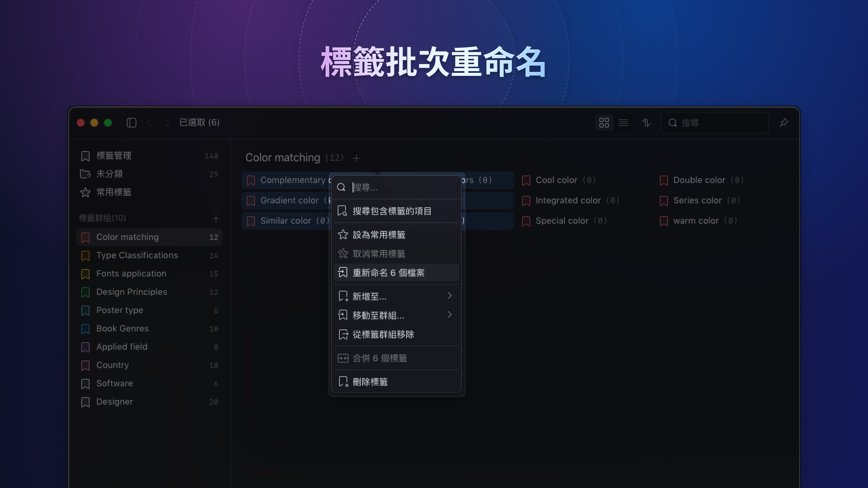The height and width of the screenshot is (488, 868).
Task: Switch to list view layout
Action: pyautogui.click(x=624, y=123)
